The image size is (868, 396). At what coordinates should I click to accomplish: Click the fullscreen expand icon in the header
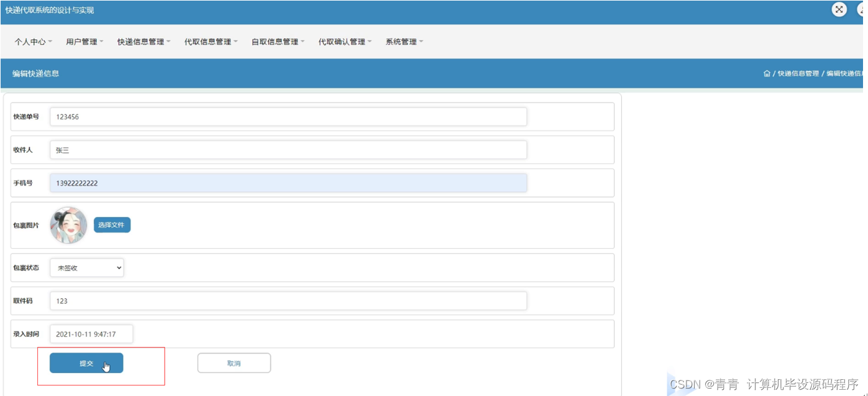[839, 9]
